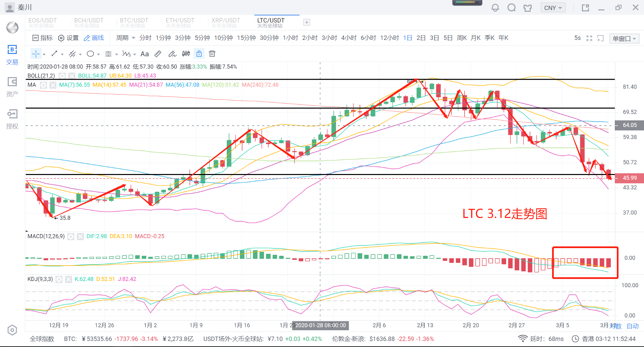Select the 周K weekly period
The image size is (644, 347).
[462, 38]
